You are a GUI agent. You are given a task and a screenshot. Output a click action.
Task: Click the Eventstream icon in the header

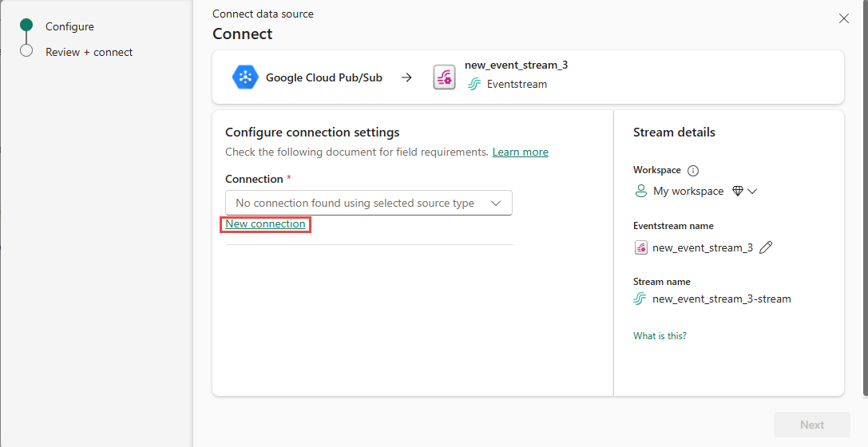[x=444, y=77]
